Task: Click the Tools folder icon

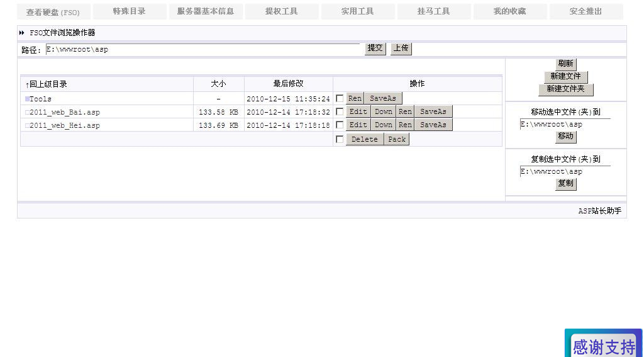Action: pos(27,99)
